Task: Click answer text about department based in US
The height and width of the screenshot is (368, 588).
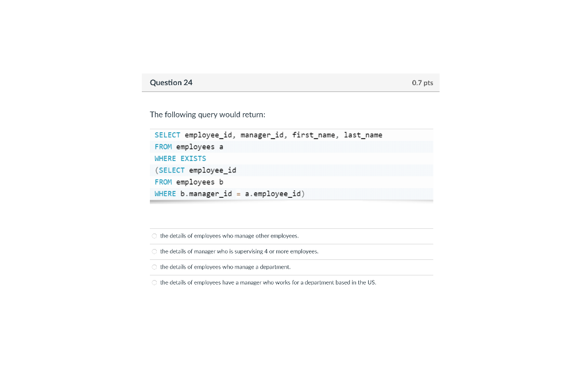Action: (x=268, y=282)
